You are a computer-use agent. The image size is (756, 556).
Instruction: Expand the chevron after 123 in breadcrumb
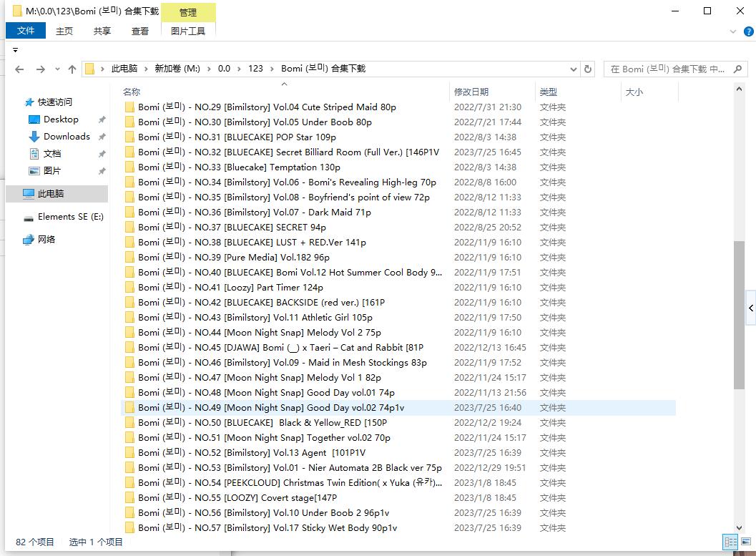click(x=272, y=69)
